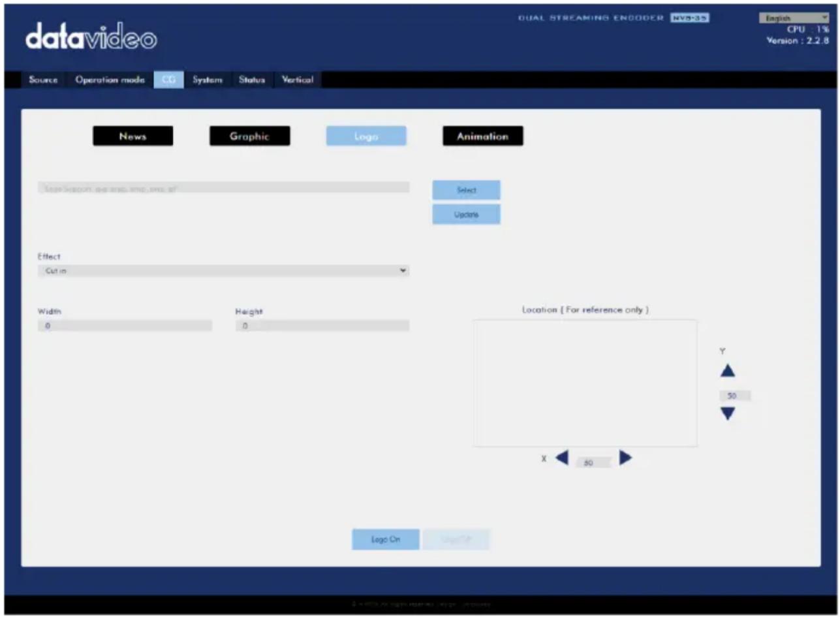Open the System tab
Image resolution: width=840 pixels, height=617 pixels.
pos(207,80)
